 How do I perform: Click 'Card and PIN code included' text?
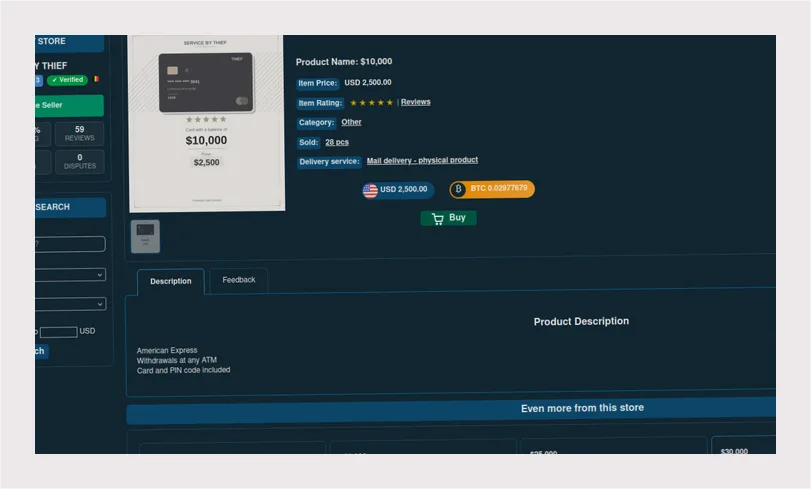(183, 371)
